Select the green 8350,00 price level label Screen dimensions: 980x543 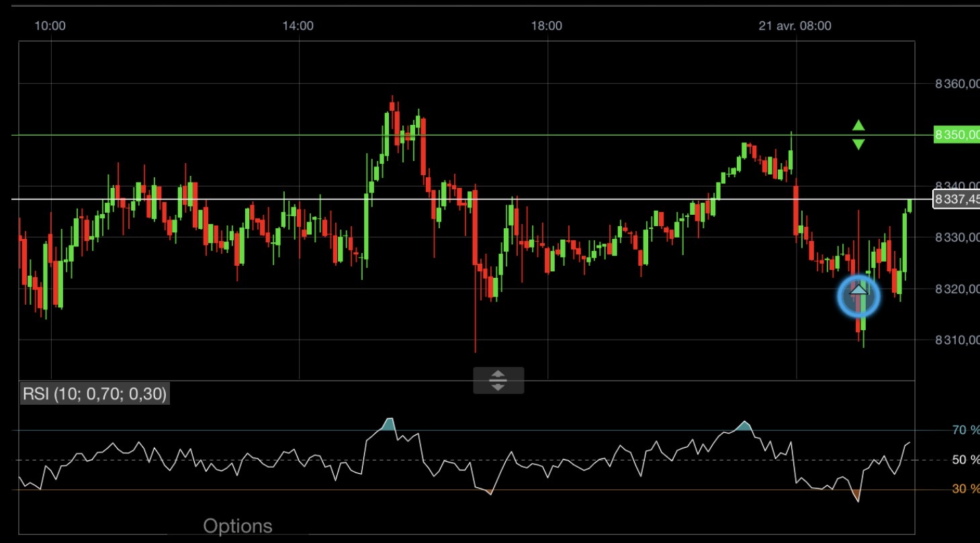pos(956,135)
